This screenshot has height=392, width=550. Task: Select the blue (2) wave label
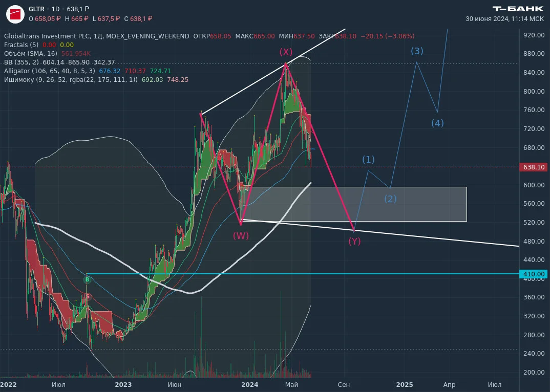390,199
